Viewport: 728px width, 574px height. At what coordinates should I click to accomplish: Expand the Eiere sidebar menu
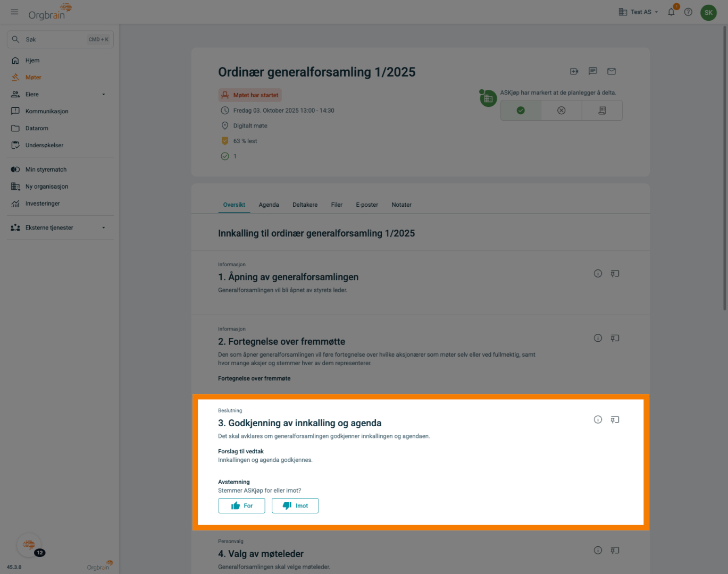[x=103, y=95]
